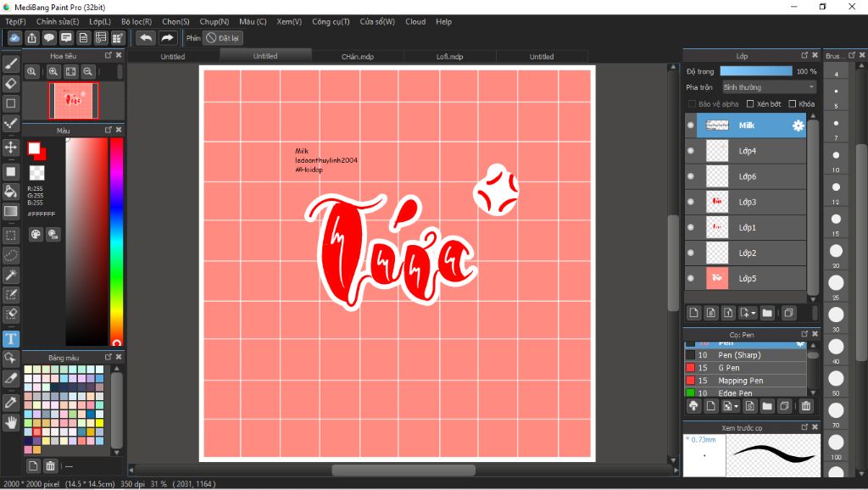
Task: Open Milk layer settings gear
Action: 798,125
